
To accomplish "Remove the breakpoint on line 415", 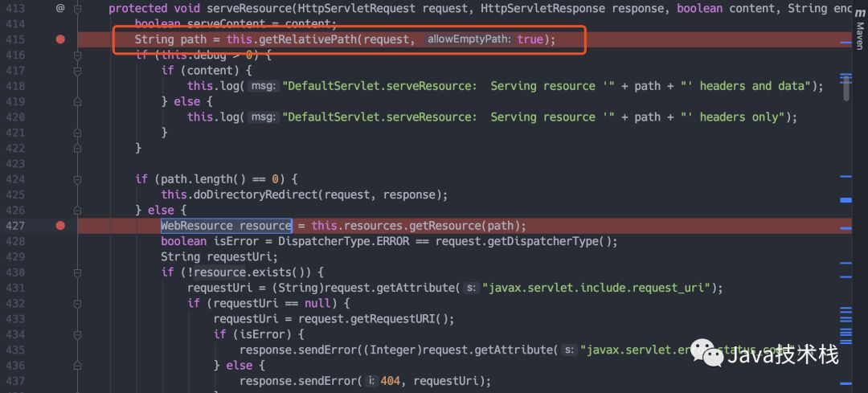I will coord(60,39).
